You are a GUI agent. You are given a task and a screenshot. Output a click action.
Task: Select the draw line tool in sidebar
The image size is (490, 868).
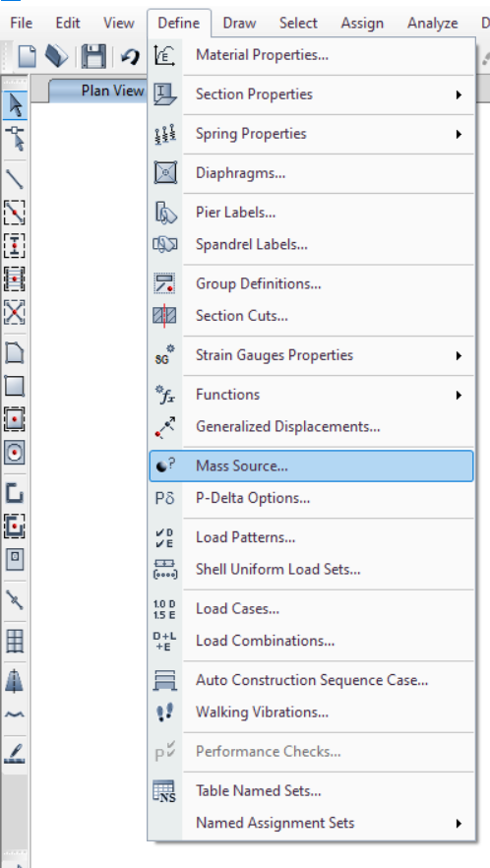pyautogui.click(x=15, y=179)
